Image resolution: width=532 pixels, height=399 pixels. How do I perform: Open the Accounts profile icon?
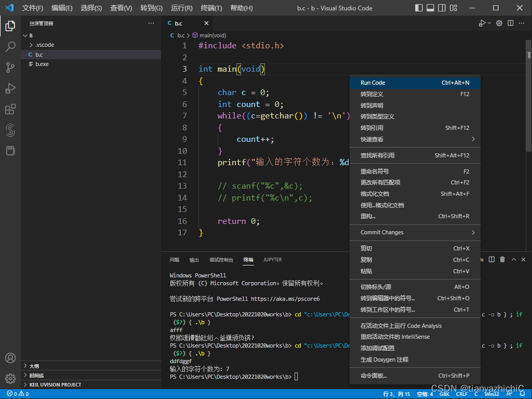tap(10, 358)
